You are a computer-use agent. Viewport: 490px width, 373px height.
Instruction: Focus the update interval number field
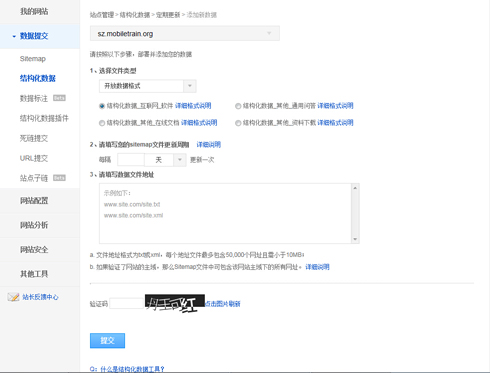pyautogui.click(x=131, y=160)
